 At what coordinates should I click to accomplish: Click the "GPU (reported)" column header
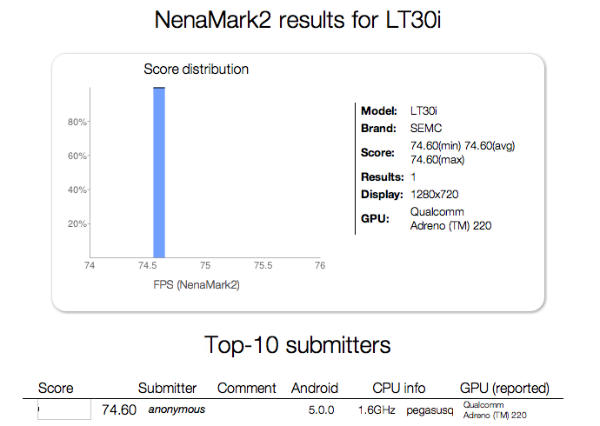504,388
